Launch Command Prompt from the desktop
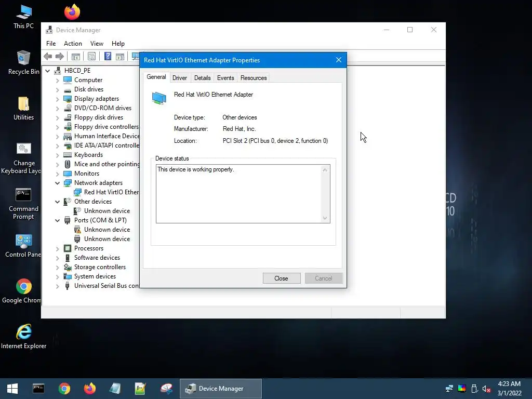This screenshot has height=399, width=532. pyautogui.click(x=24, y=204)
